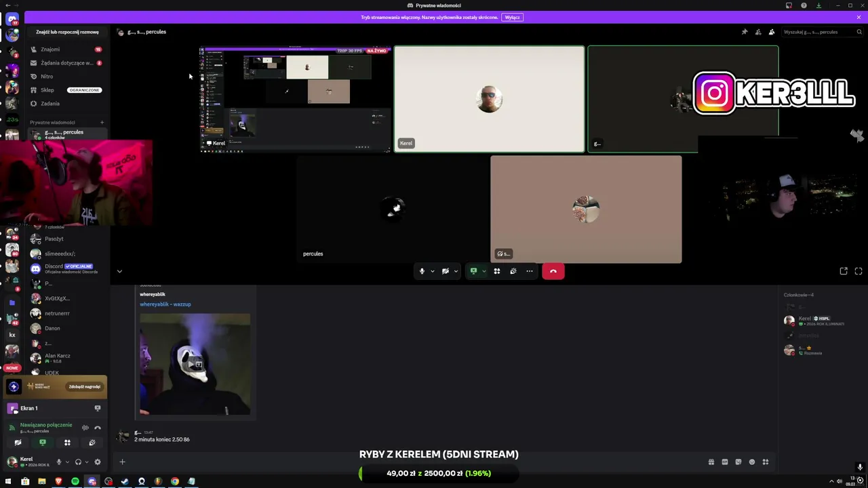Disconnect using sidebar phone hang-up icon

pos(98,428)
